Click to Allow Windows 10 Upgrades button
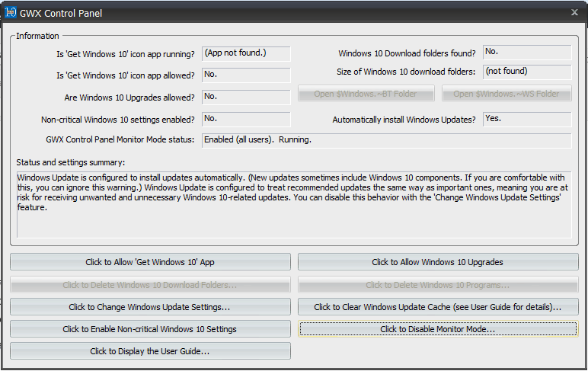This screenshot has width=588, height=371. point(438,262)
